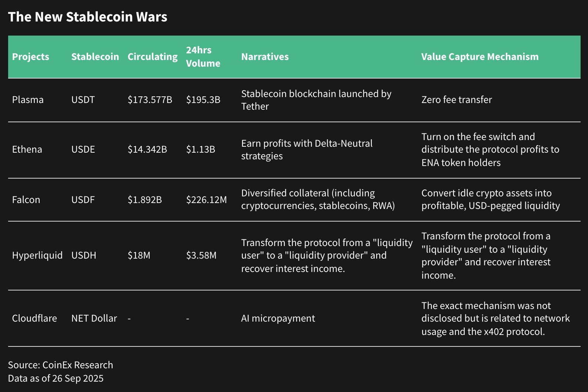
Task: Click the Narratives column header
Action: click(265, 57)
